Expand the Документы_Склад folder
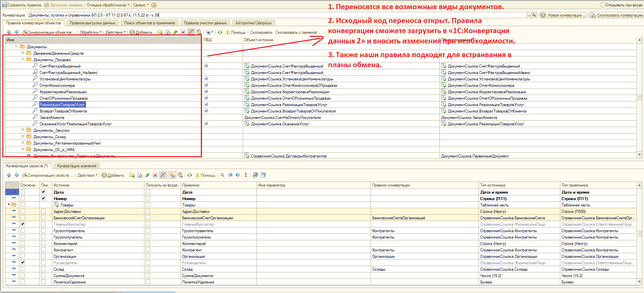The image size is (644, 293). pyautogui.click(x=23, y=136)
